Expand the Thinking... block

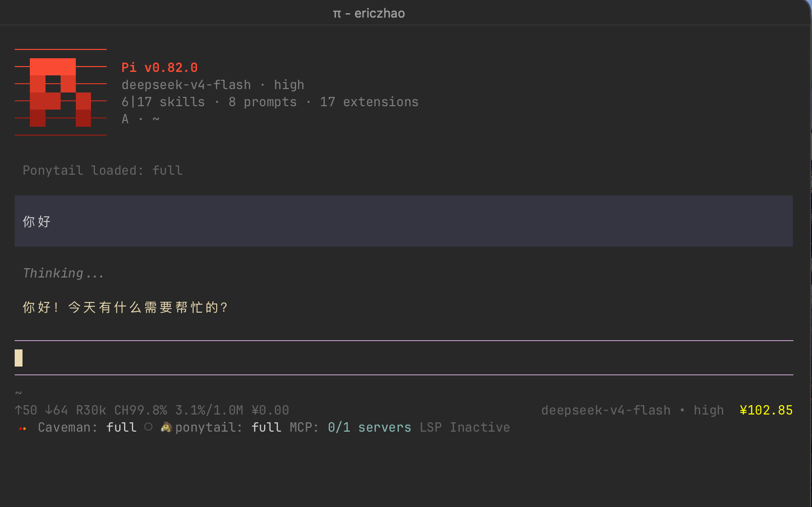point(64,273)
